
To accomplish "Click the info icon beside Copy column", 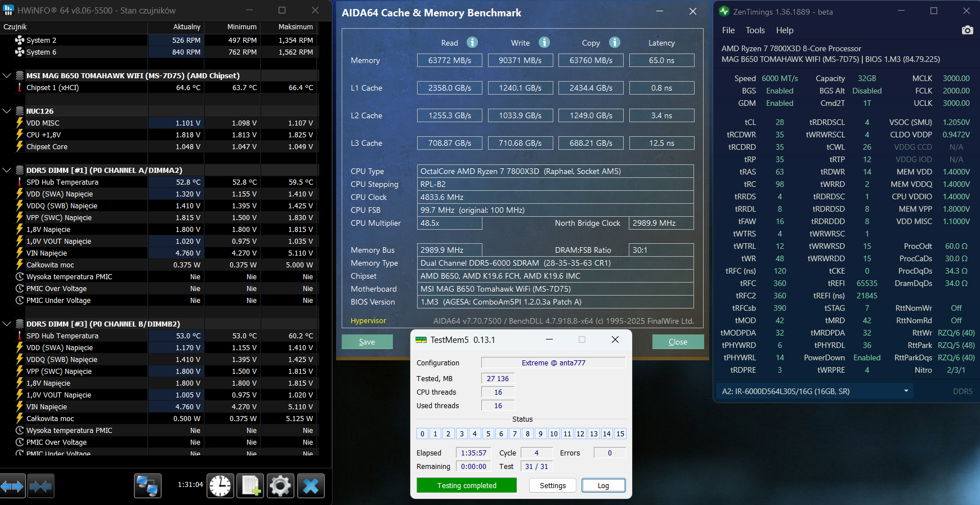I will (x=615, y=43).
